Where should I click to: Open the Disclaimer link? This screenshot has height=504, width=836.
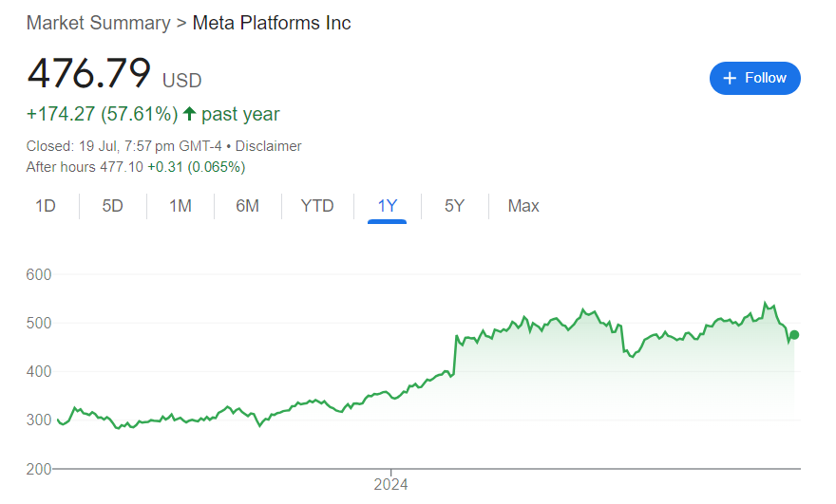tap(268, 146)
